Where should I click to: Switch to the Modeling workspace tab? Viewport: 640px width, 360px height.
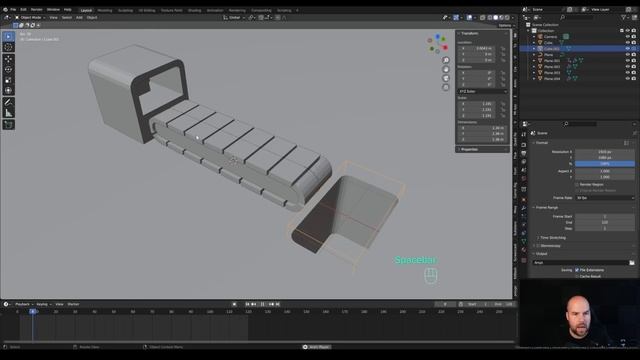(105, 10)
